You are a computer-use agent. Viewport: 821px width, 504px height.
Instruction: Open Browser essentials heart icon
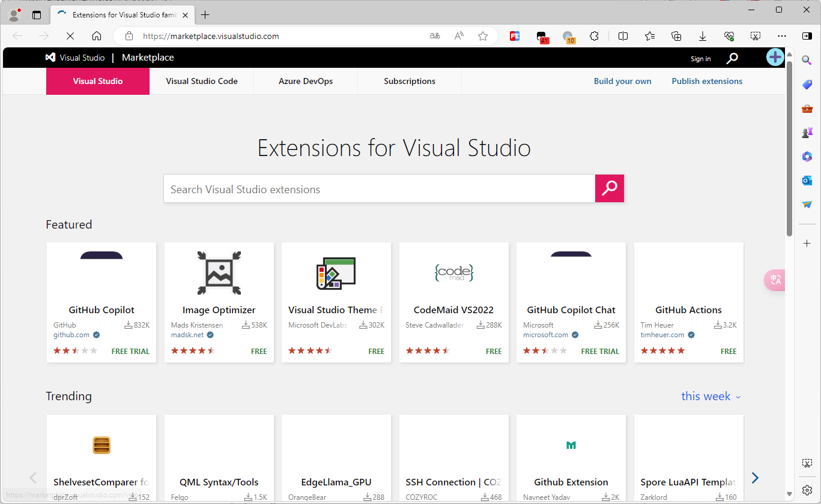729,36
